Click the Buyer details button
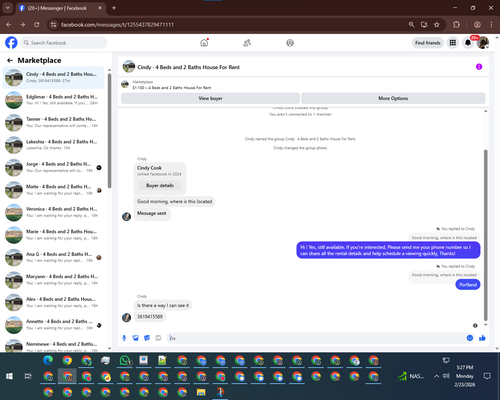The height and width of the screenshot is (400, 500). coord(160,185)
